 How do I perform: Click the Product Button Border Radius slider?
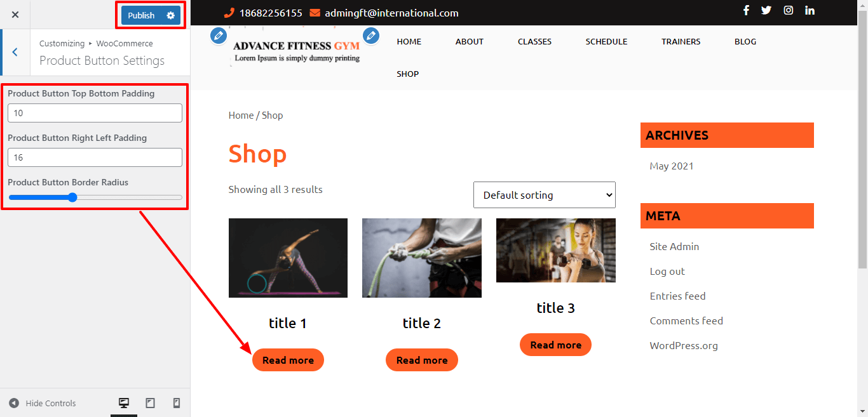95,197
